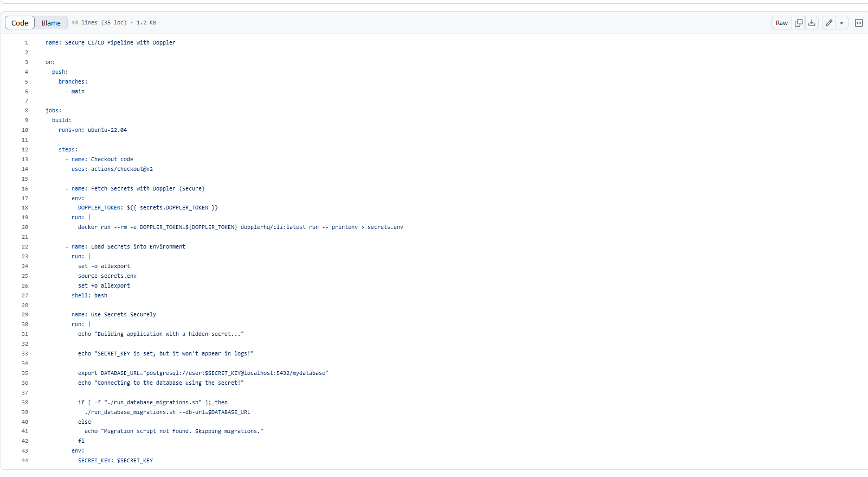Viewport: 868px width, 477px height.
Task: Edit this file pencil icon
Action: click(x=828, y=23)
